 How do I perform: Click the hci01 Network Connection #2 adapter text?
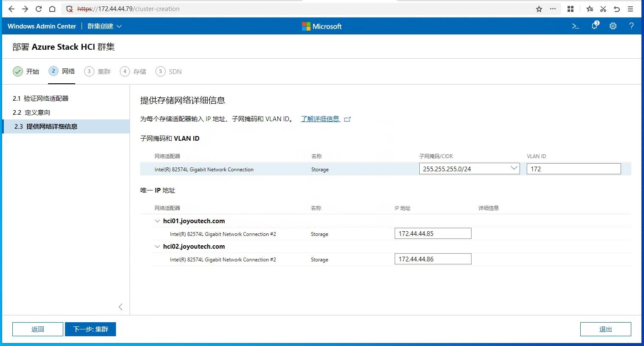pos(223,234)
